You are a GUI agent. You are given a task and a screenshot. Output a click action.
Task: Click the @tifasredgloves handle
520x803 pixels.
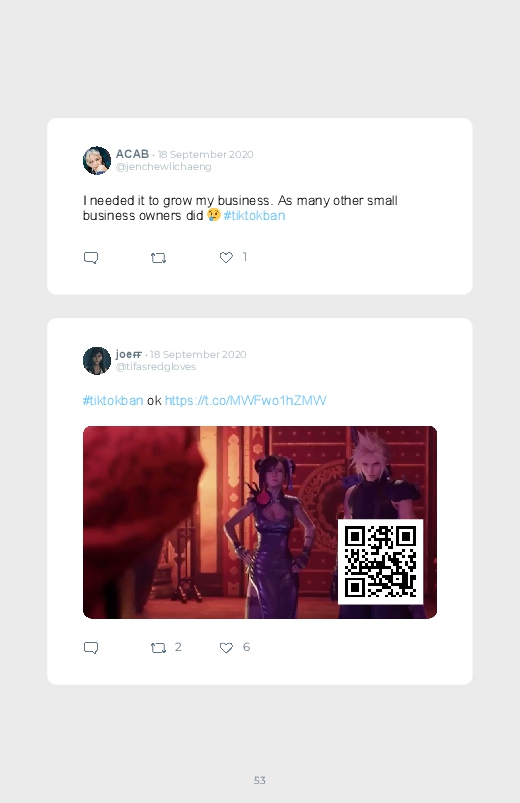[156, 367]
